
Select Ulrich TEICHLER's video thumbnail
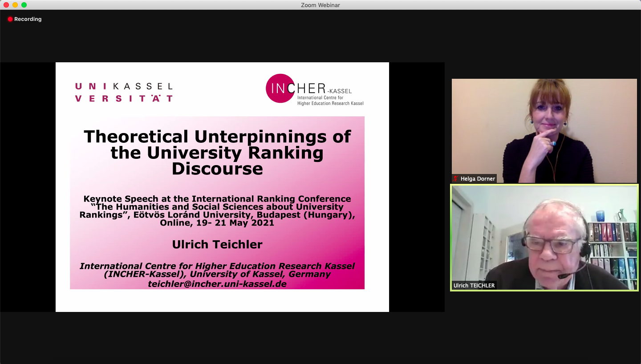coord(544,238)
